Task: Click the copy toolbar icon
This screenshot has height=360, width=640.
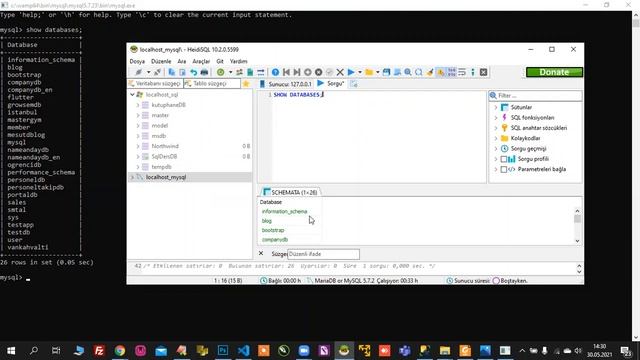Action: 172,72
